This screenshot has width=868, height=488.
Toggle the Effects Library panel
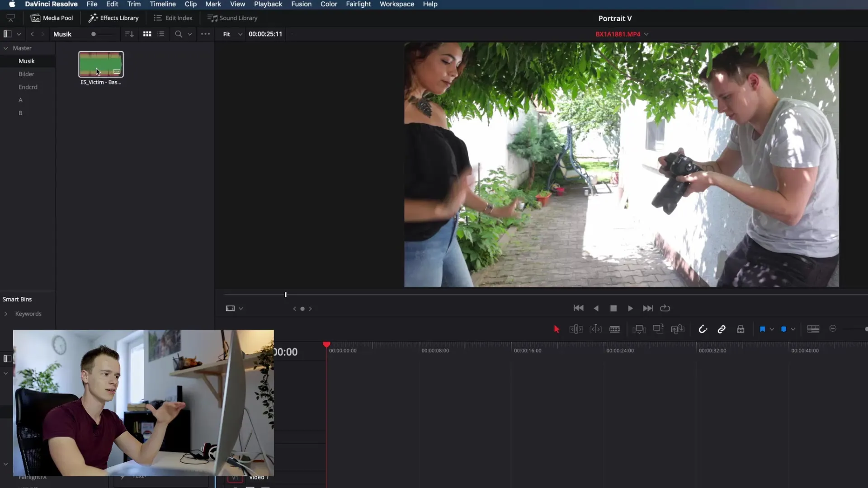pyautogui.click(x=113, y=18)
